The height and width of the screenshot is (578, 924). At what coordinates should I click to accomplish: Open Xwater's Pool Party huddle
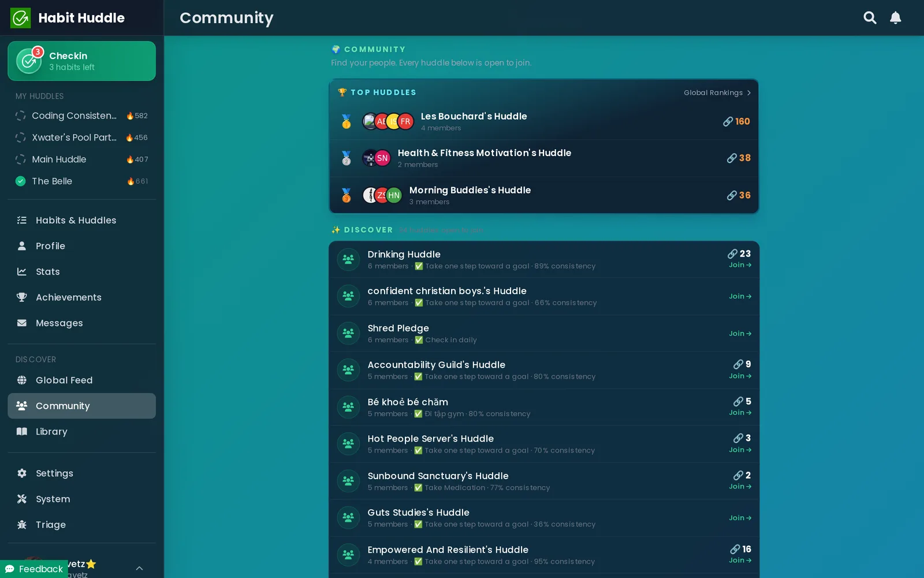tap(81, 138)
